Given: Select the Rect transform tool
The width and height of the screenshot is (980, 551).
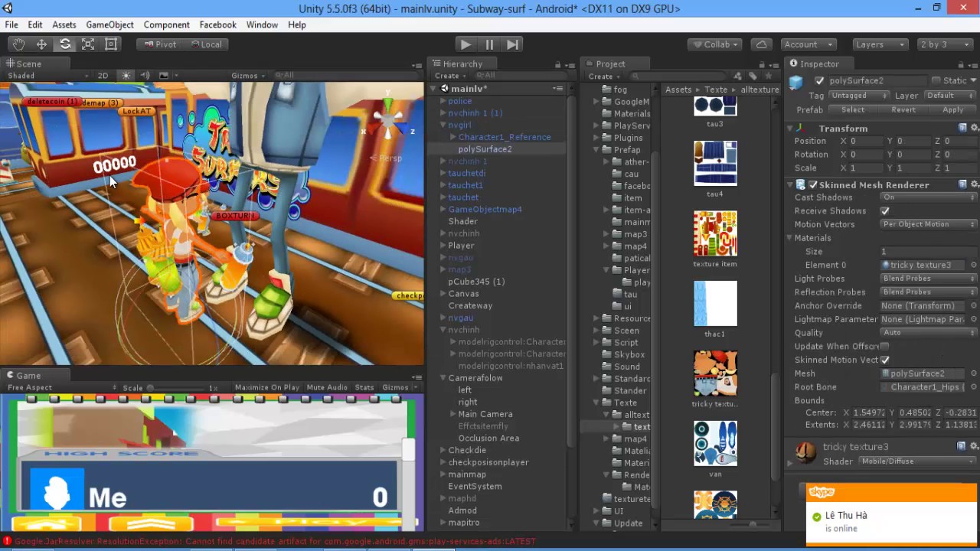Looking at the screenshot, I should (x=111, y=44).
